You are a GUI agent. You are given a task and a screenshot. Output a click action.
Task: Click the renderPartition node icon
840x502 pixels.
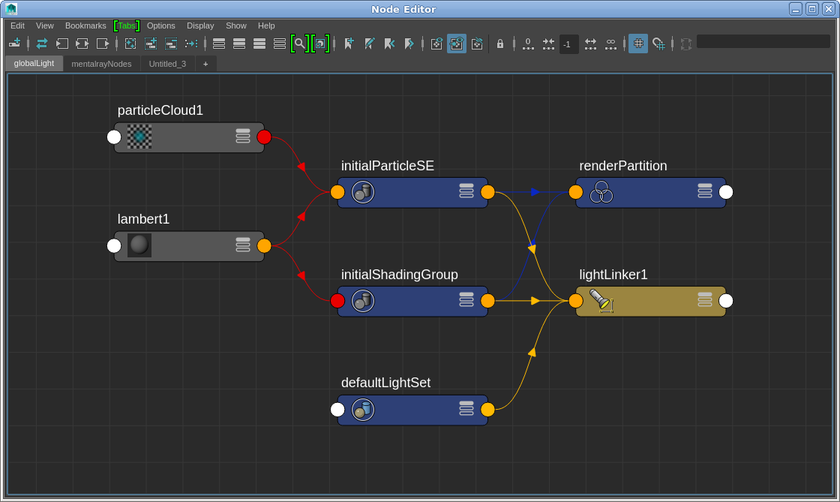600,192
